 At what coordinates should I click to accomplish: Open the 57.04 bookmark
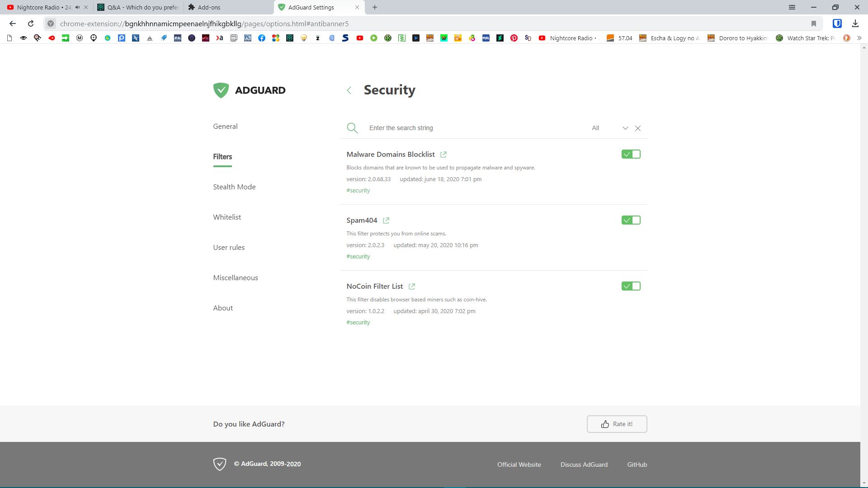click(619, 38)
